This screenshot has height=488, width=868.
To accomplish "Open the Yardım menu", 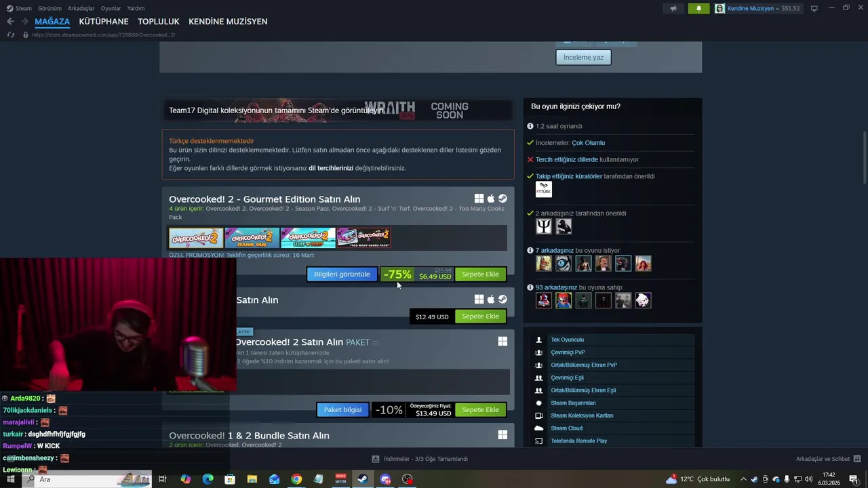I will 136,9.
